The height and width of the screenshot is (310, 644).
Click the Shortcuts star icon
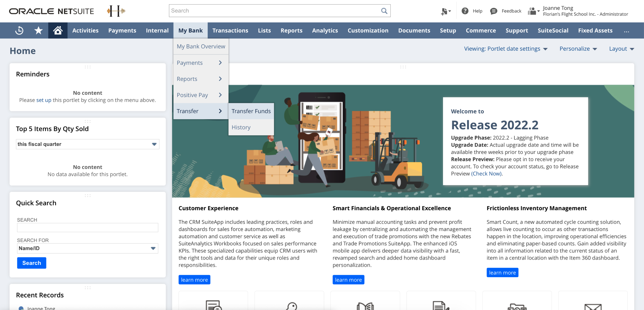click(38, 30)
